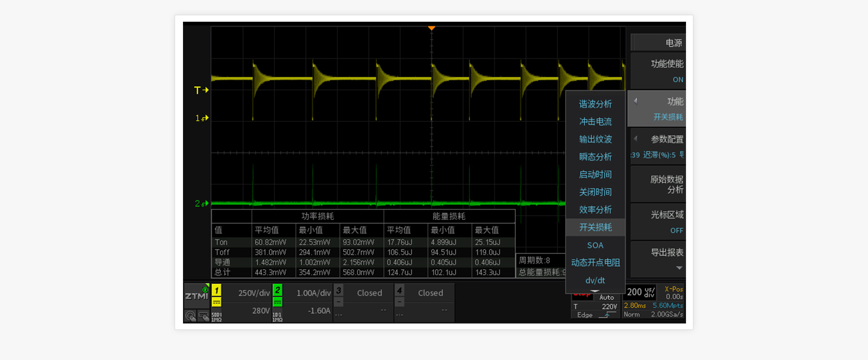Expand the 导出报表 export report arrow
Image resolution: width=868 pixels, height=360 pixels.
pos(679,268)
